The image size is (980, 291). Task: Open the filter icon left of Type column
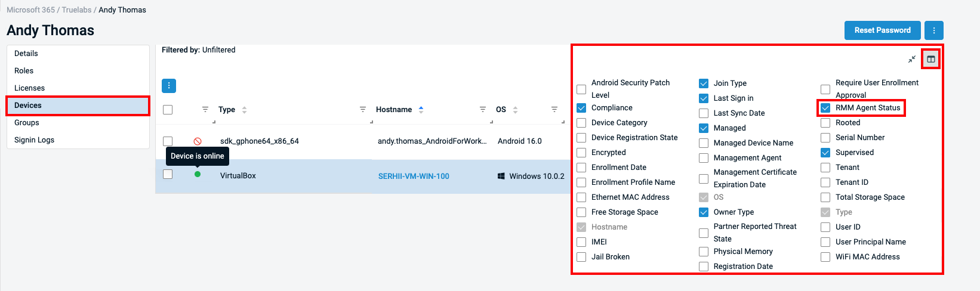(205, 110)
